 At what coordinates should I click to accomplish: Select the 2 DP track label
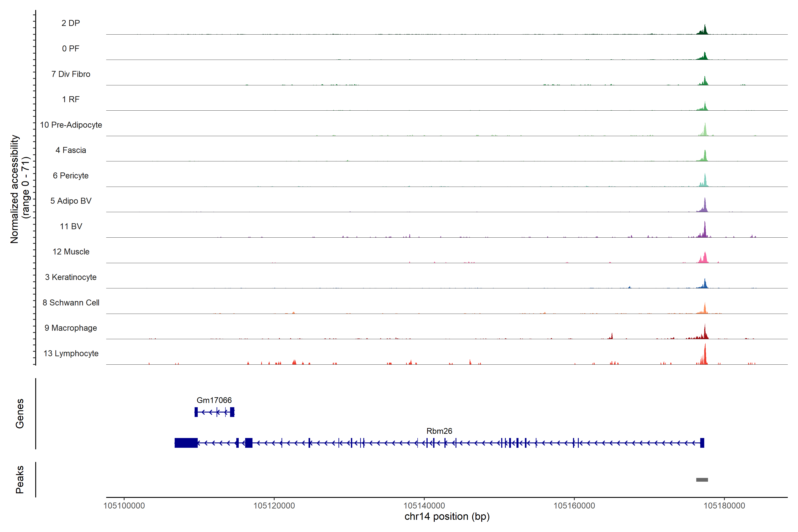pyautogui.click(x=70, y=23)
